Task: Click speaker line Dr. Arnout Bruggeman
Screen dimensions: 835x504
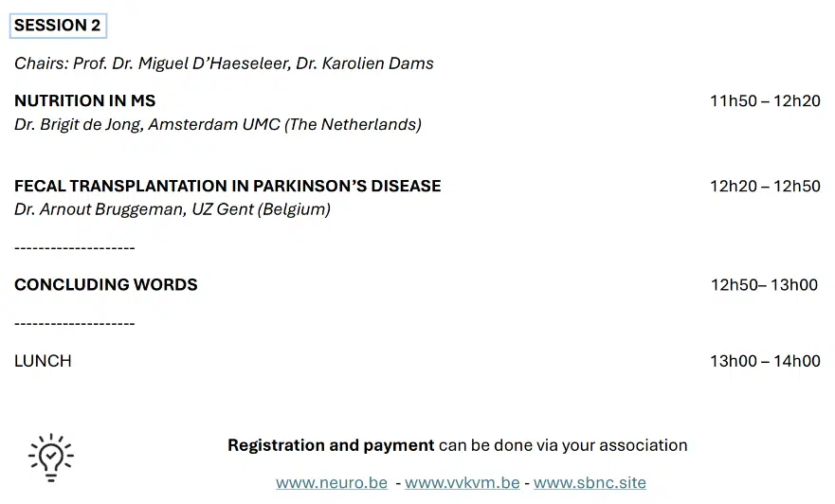Action: point(172,209)
